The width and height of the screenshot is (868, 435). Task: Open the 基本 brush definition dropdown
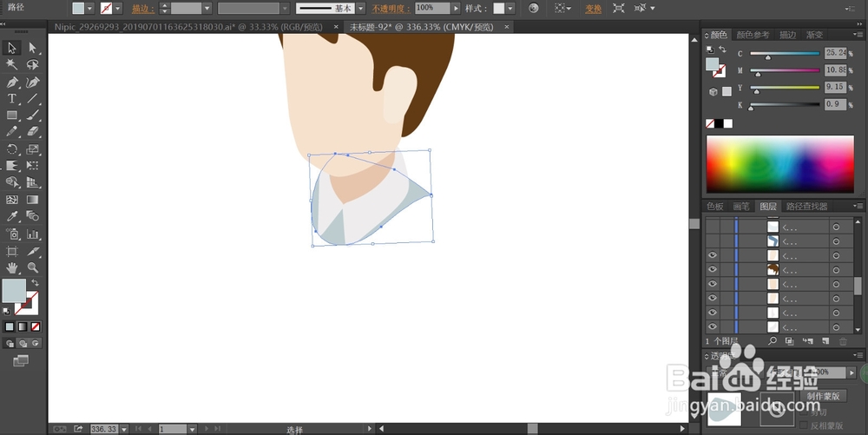(361, 9)
